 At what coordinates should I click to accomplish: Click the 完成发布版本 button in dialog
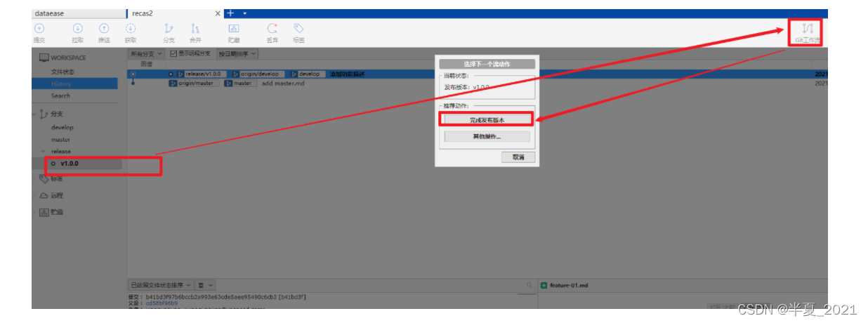(x=487, y=120)
